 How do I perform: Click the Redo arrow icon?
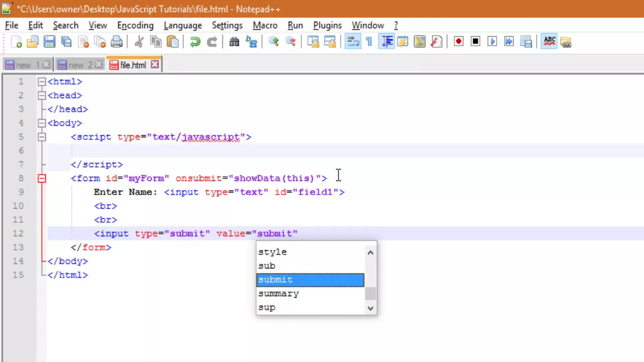[x=212, y=42]
